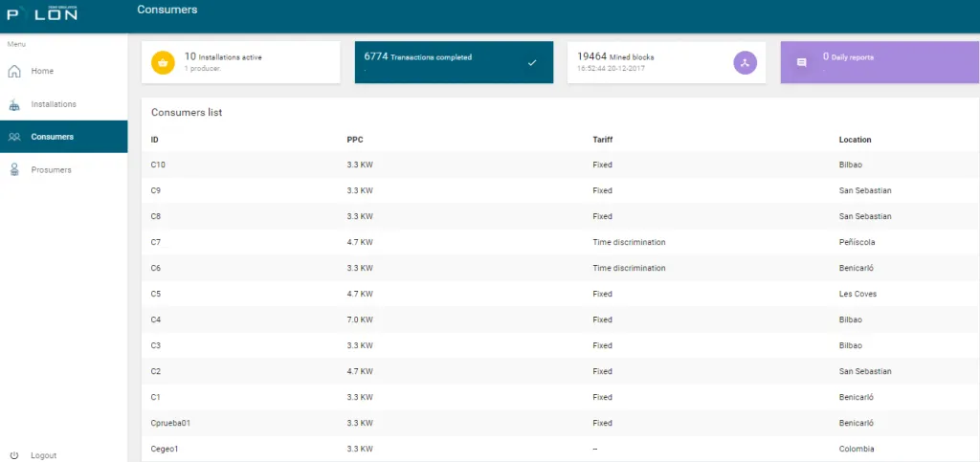
Task: Click the transactions completed checkmark icon
Action: tap(532, 62)
